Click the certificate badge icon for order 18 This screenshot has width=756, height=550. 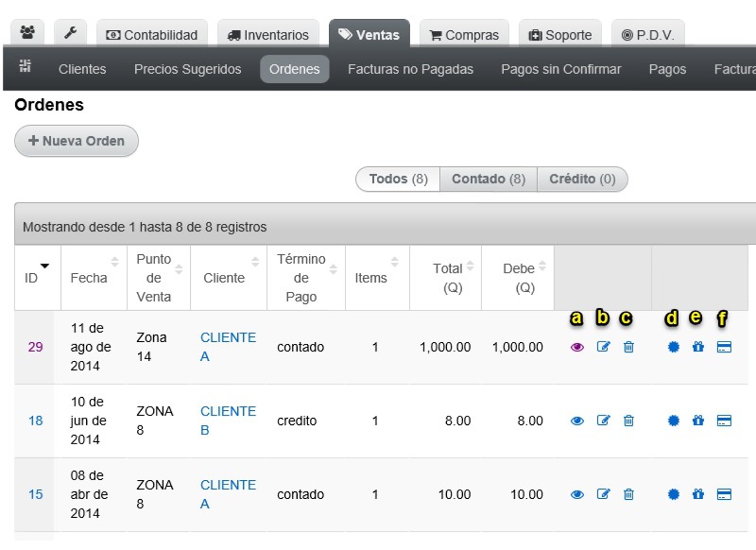point(674,421)
